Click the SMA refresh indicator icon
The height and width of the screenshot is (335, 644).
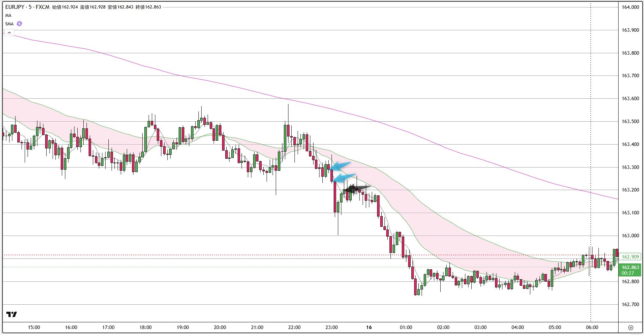tap(19, 24)
